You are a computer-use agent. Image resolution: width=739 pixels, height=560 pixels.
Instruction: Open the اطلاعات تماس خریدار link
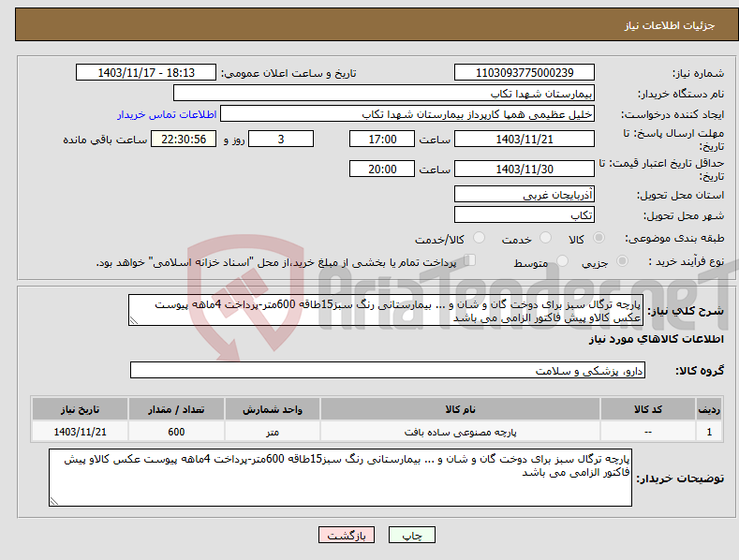point(167,114)
